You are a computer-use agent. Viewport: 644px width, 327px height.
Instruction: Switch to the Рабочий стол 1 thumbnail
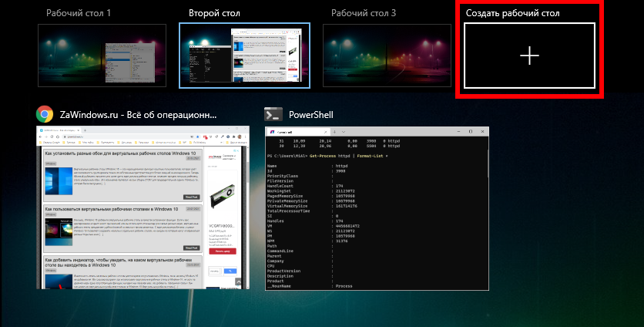tap(102, 55)
